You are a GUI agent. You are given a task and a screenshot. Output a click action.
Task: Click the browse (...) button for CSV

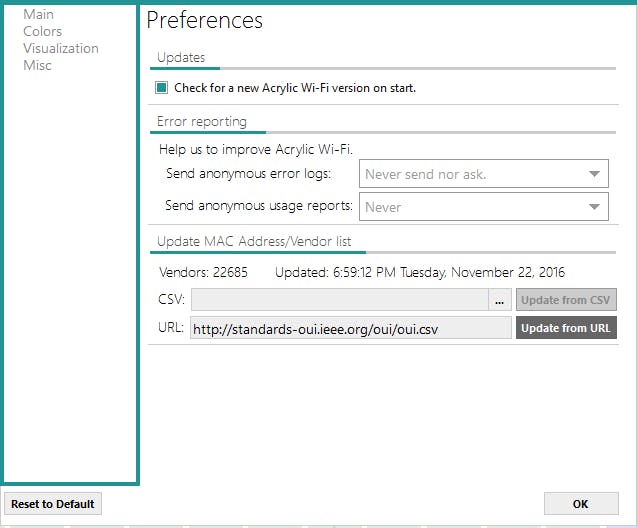tap(500, 300)
